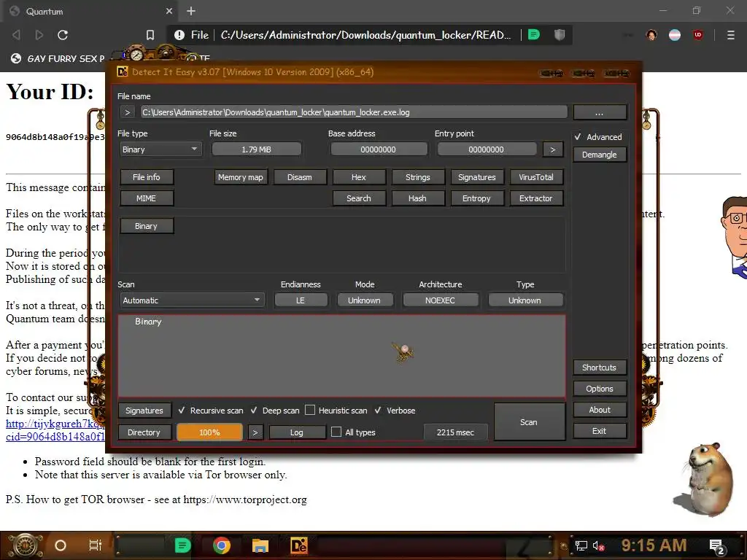Click the striped flag extension icon

pos(675,35)
